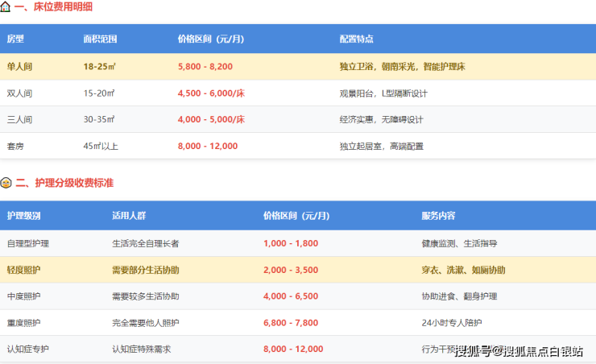Select the 认知症专护 care level cell
Screen dimensions: 596x364
pos(28,349)
